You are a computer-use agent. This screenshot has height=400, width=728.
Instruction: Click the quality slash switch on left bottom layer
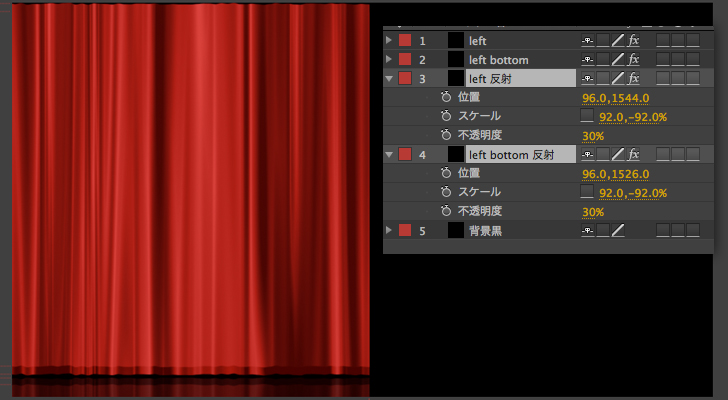[x=618, y=60]
